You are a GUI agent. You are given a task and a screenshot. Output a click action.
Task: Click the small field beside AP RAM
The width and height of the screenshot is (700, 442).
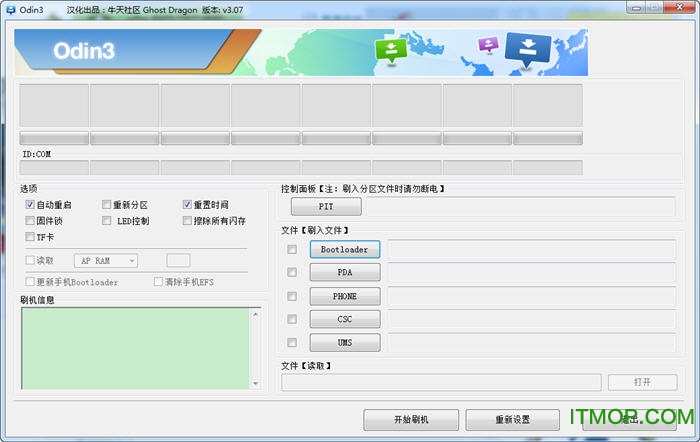click(178, 260)
